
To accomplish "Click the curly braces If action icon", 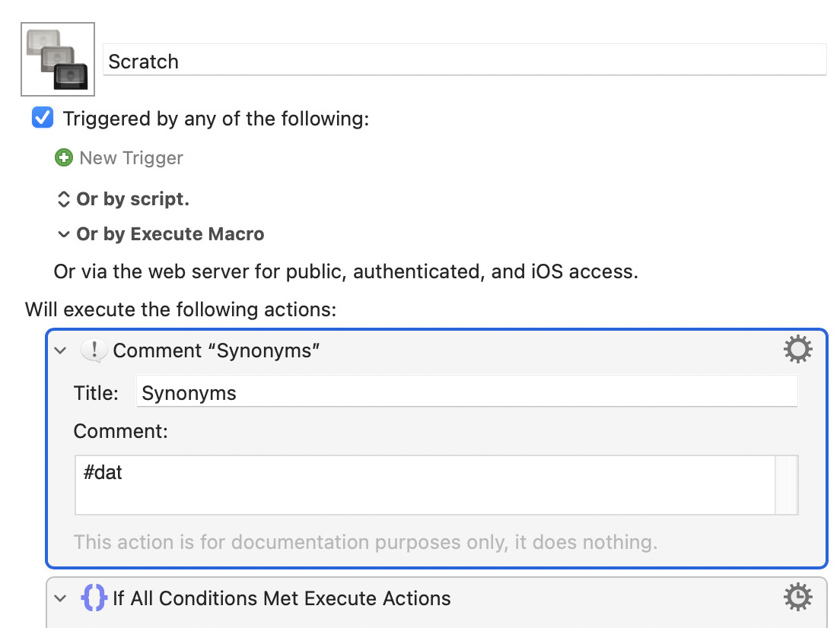I will 94,598.
